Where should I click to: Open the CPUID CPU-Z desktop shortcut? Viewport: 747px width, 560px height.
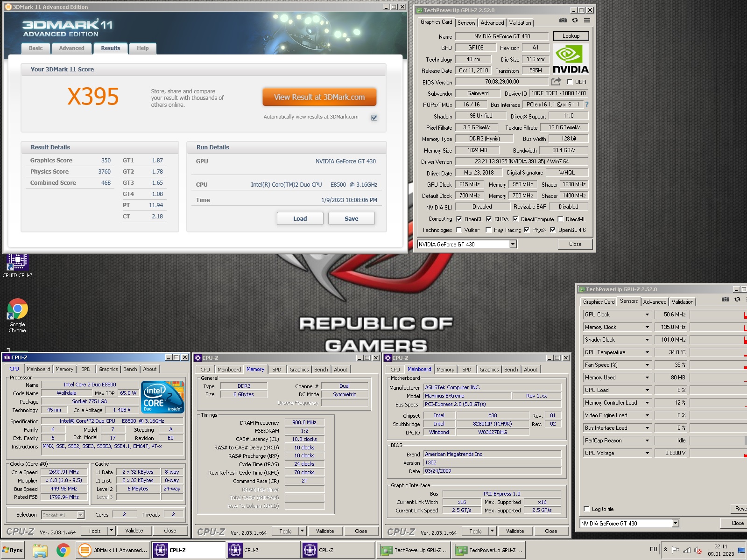pyautogui.click(x=17, y=266)
